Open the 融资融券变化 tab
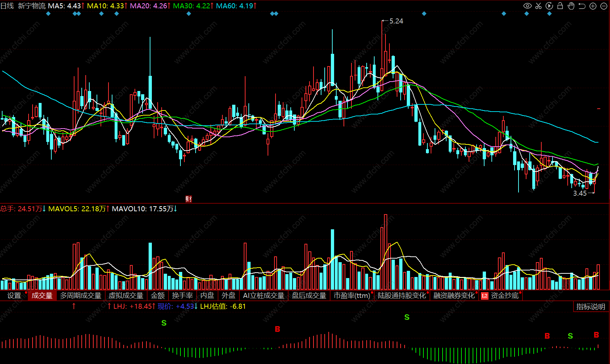 (x=454, y=295)
